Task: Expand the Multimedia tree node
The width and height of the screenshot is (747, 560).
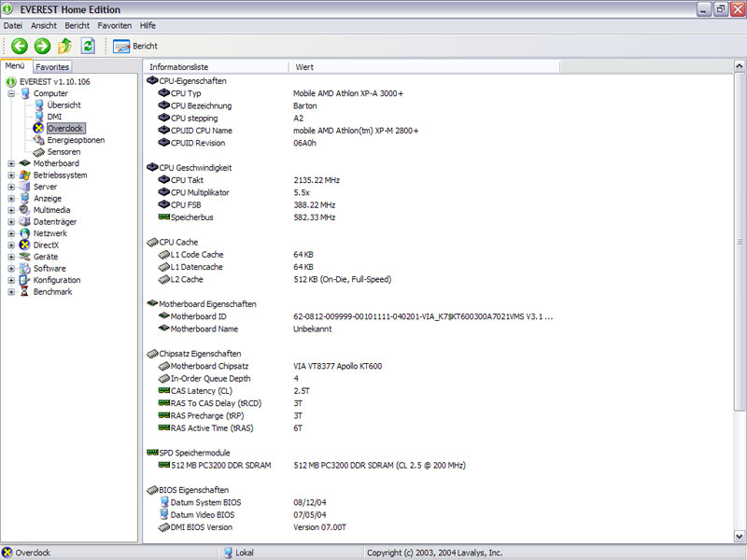Action: coord(11,211)
